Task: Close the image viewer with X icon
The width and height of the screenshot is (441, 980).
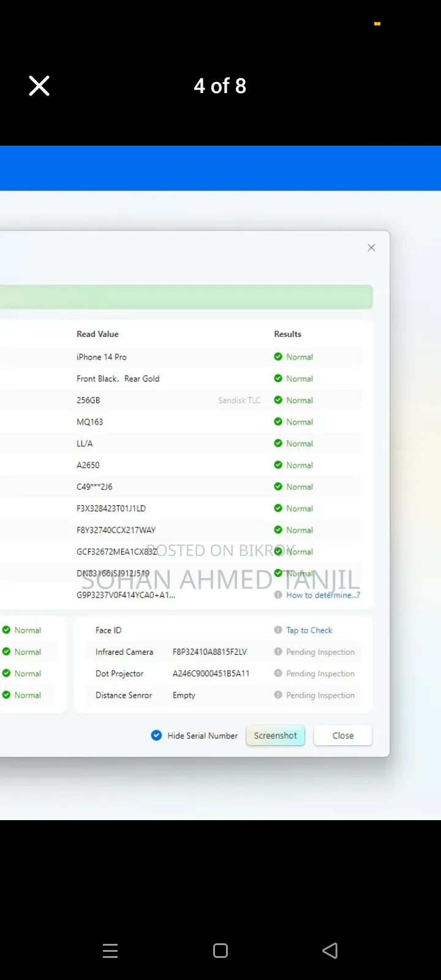Action: pyautogui.click(x=39, y=86)
